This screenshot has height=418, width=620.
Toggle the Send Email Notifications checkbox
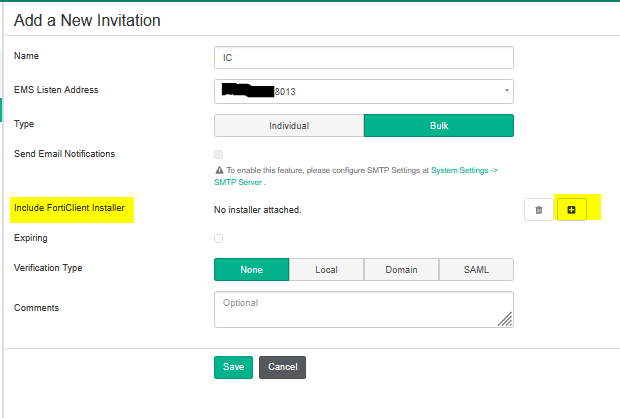(x=218, y=154)
